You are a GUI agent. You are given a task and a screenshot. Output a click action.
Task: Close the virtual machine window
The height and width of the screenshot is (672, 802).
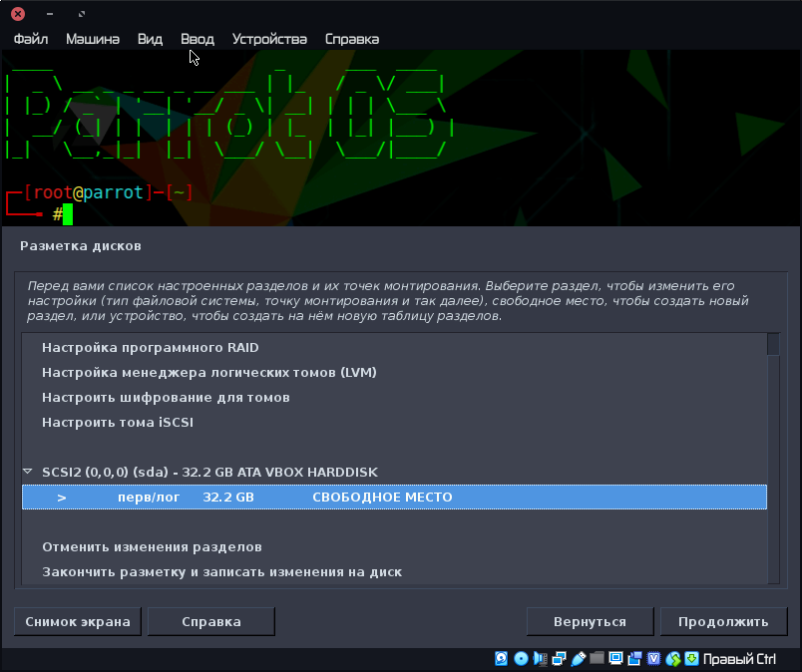[18, 14]
